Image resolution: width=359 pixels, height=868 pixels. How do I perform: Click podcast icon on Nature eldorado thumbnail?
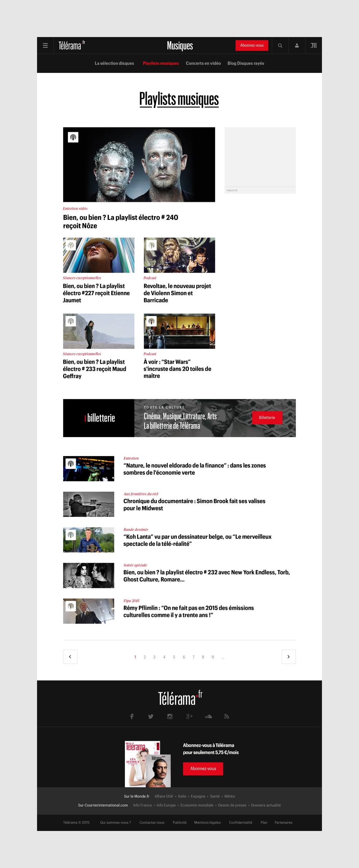coord(71,464)
